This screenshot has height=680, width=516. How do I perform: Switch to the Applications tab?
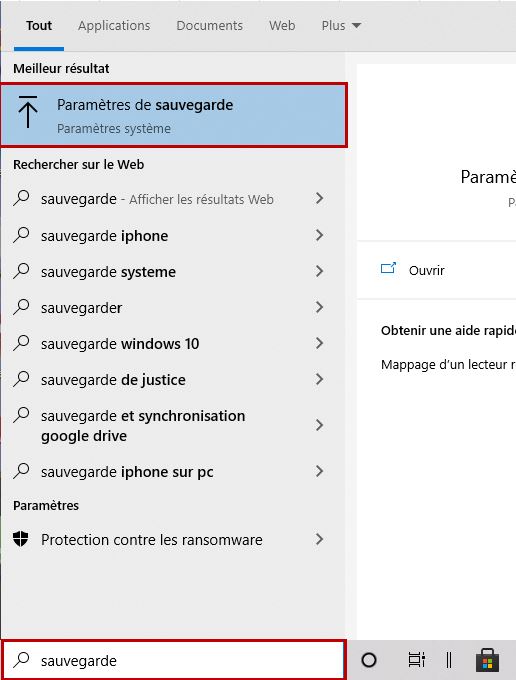pyautogui.click(x=114, y=26)
